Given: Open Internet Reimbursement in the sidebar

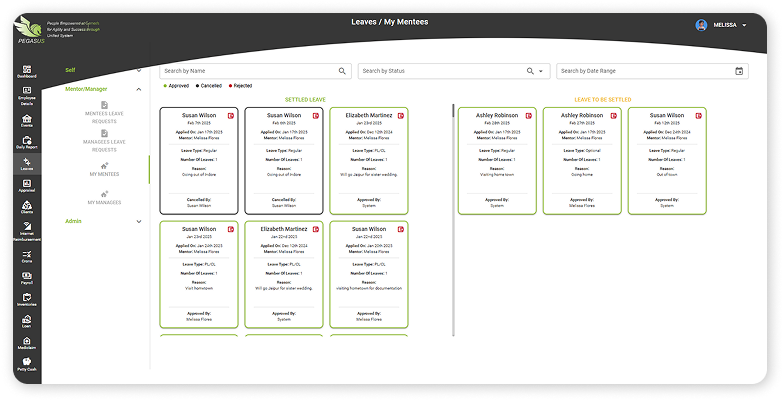Looking at the screenshot, I should tap(27, 232).
